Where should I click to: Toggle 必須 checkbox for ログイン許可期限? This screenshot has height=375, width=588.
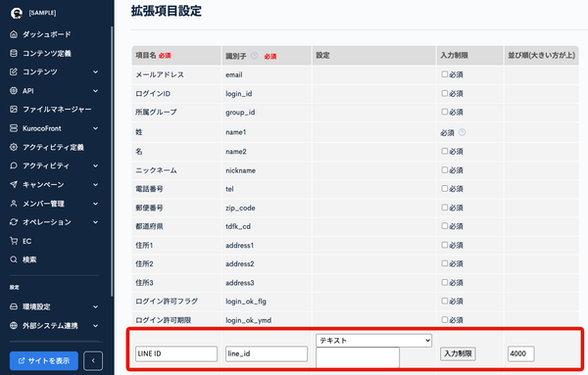tap(444, 319)
